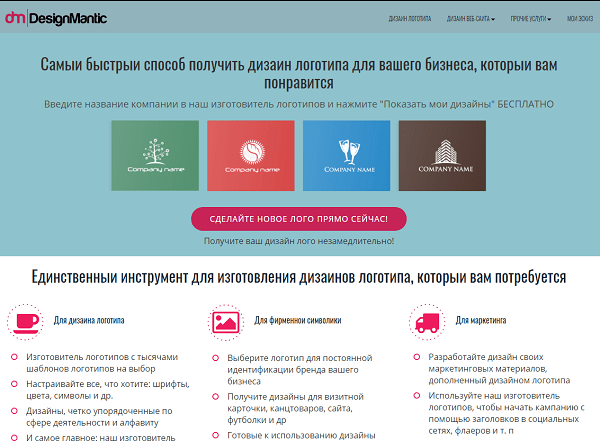Click the tree icon inside green sample
Screen dimensions: 600x441
coord(156,150)
